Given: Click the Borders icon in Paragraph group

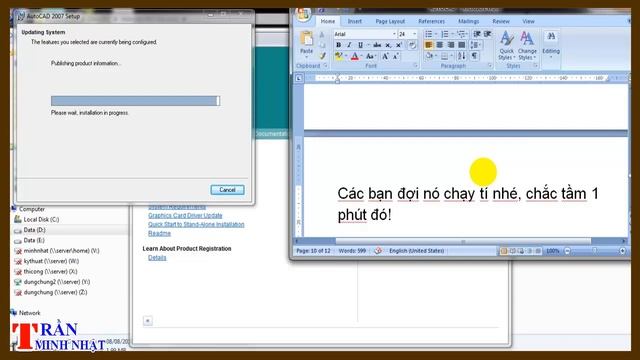Looking at the screenshot, I should 445,56.
